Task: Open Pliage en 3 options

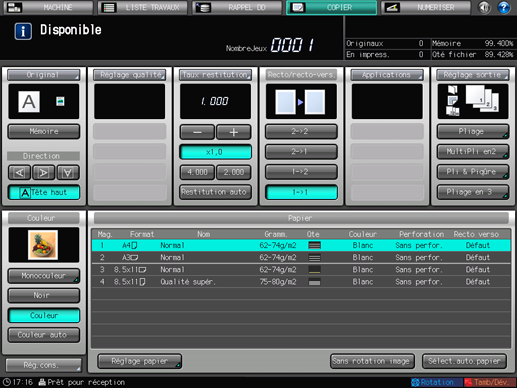Action: tap(473, 192)
